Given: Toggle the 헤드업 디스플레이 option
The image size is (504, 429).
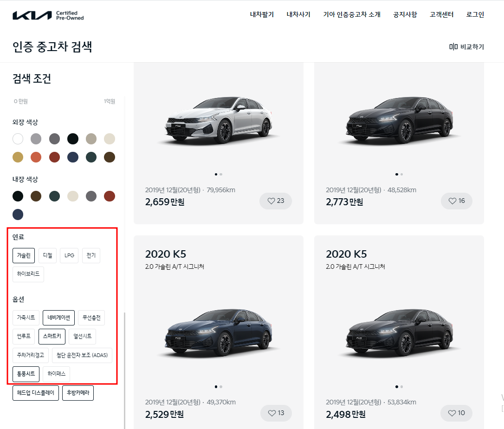Looking at the screenshot, I should tap(36, 393).
